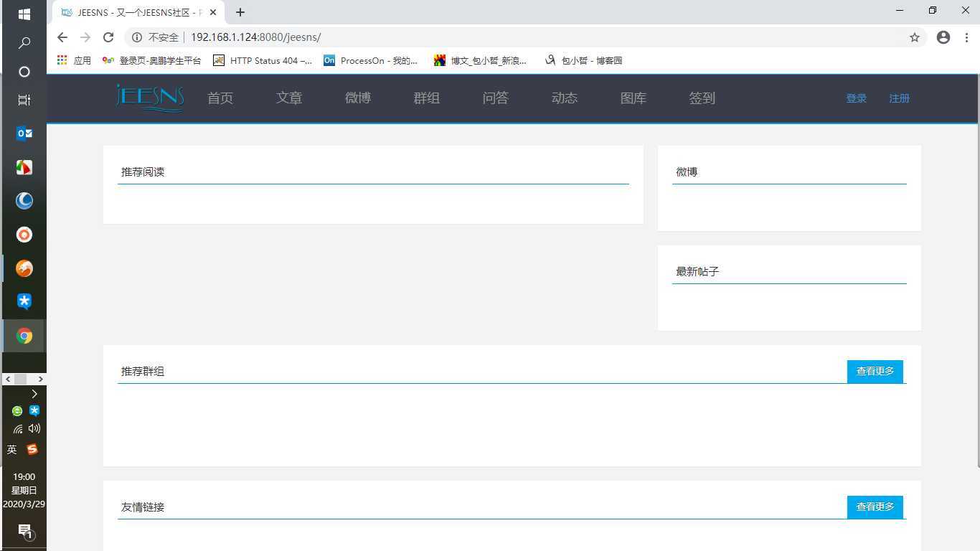
Task: Open the 博文_包小哲_新浪 bookmark
Action: pyautogui.click(x=480, y=60)
